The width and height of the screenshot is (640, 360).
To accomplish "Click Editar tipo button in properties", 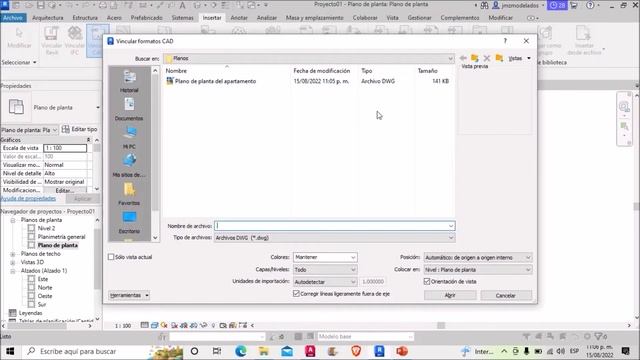I will click(79, 129).
